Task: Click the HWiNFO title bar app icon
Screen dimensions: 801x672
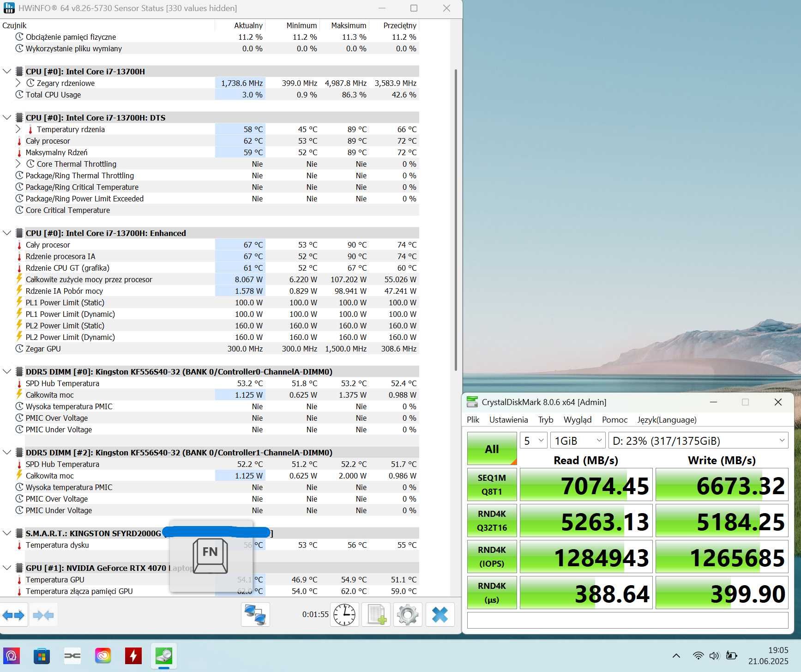Action: [x=9, y=8]
